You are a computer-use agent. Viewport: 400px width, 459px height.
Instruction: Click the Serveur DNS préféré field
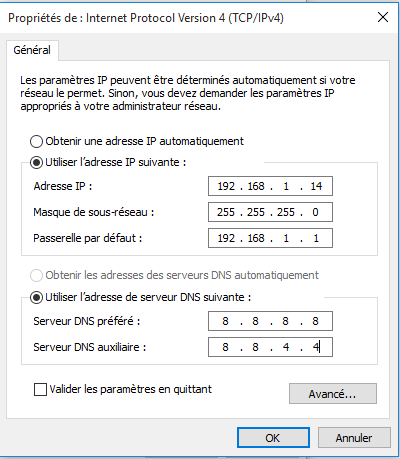click(270, 321)
